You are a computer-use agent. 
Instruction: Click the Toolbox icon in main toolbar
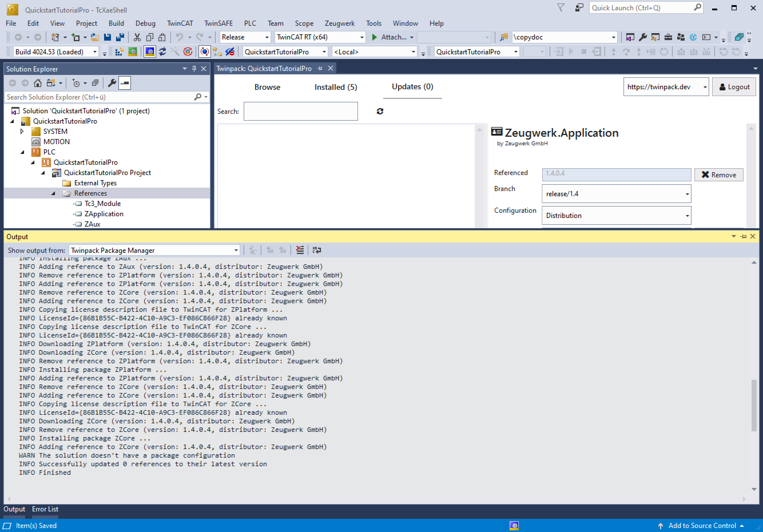[x=668, y=37]
